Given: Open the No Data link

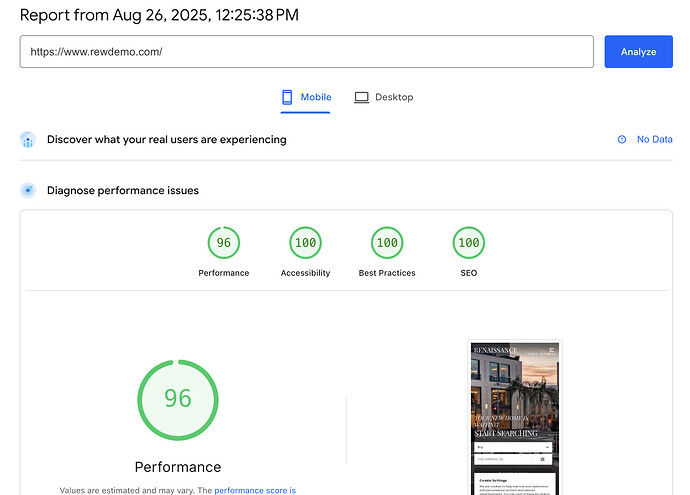Looking at the screenshot, I should [x=654, y=140].
